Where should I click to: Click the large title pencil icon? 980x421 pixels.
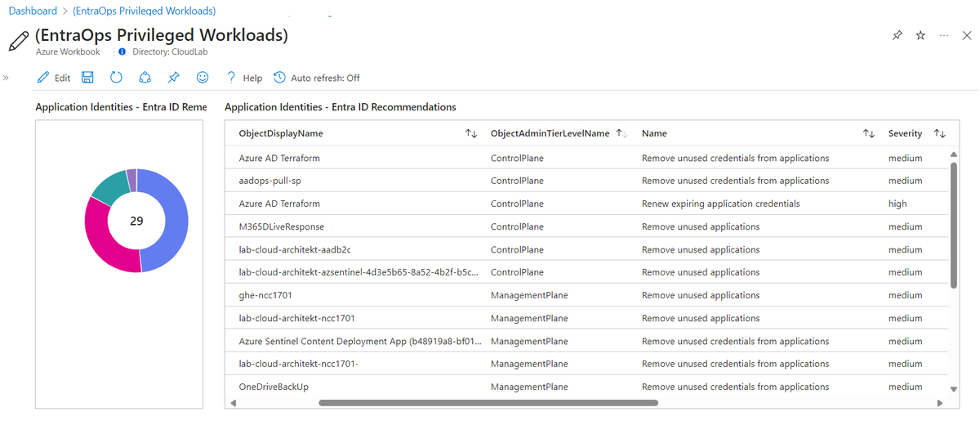click(18, 41)
